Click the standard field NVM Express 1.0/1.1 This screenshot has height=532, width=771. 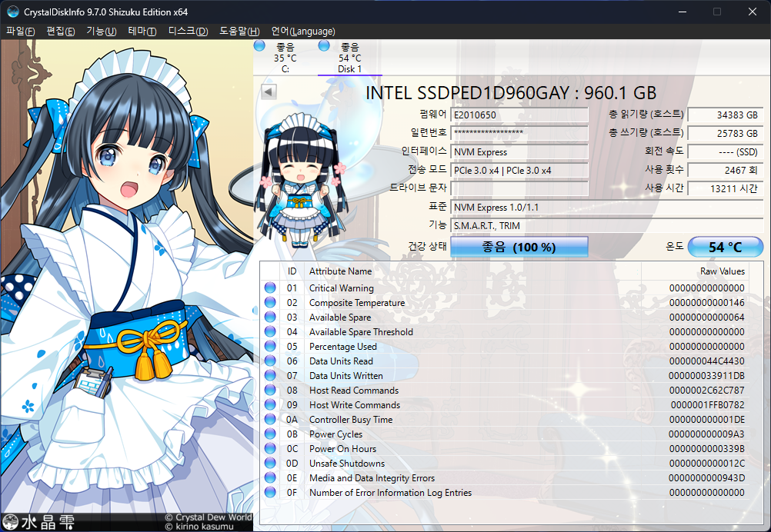tap(607, 207)
